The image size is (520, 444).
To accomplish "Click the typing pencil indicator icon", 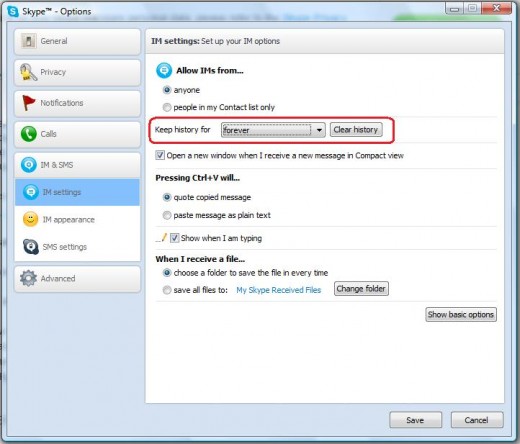I will (x=161, y=238).
